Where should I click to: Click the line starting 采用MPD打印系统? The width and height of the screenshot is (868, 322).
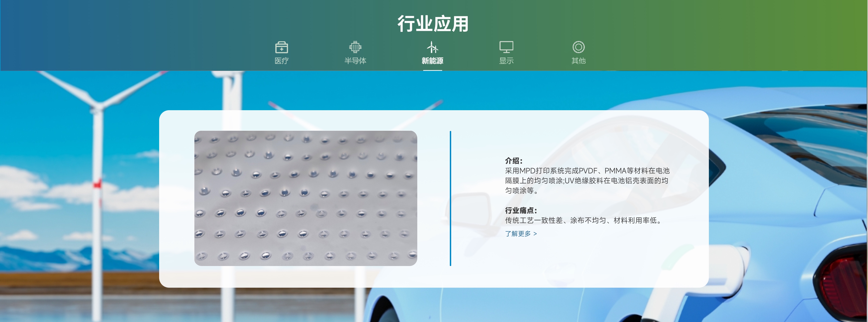(587, 171)
